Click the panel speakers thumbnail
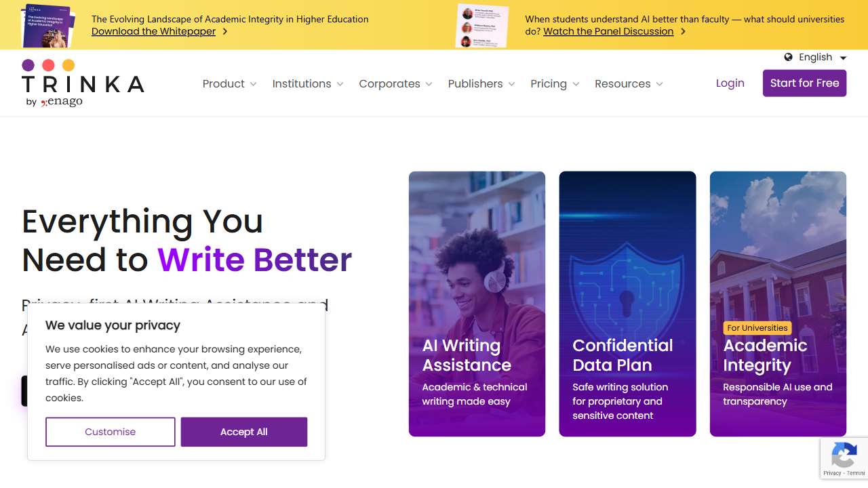 481,26
